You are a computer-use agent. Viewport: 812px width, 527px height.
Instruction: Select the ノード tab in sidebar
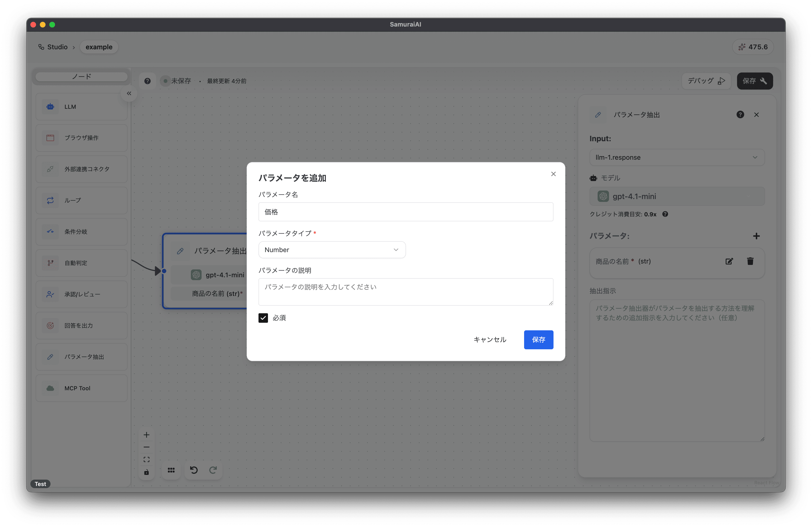point(82,76)
